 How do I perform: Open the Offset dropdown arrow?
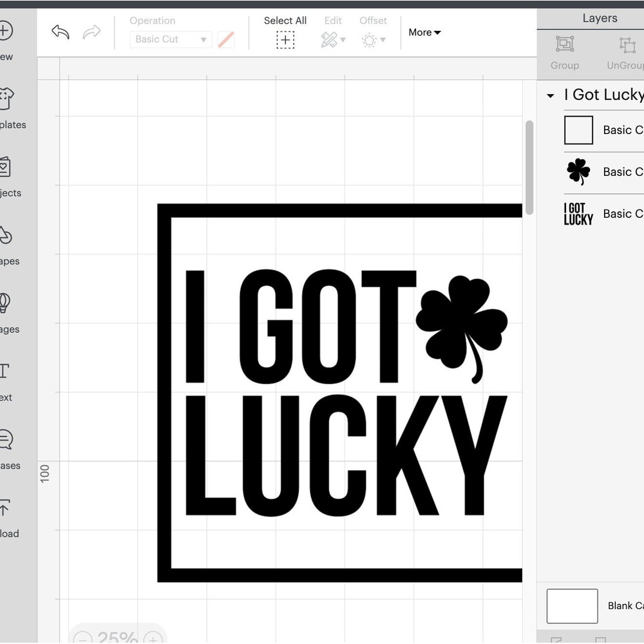(383, 40)
